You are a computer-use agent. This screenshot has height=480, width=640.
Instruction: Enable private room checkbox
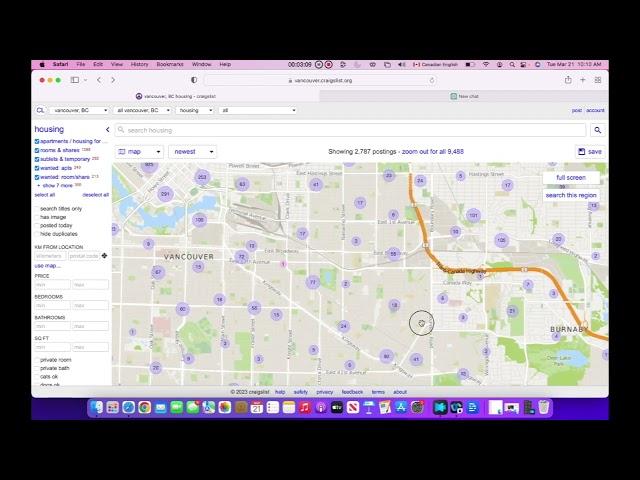tap(37, 360)
